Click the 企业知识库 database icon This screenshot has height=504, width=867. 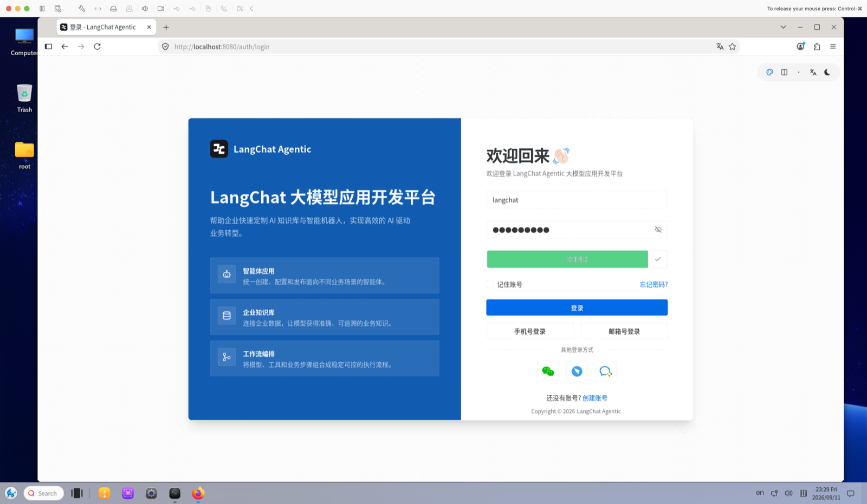click(x=227, y=316)
